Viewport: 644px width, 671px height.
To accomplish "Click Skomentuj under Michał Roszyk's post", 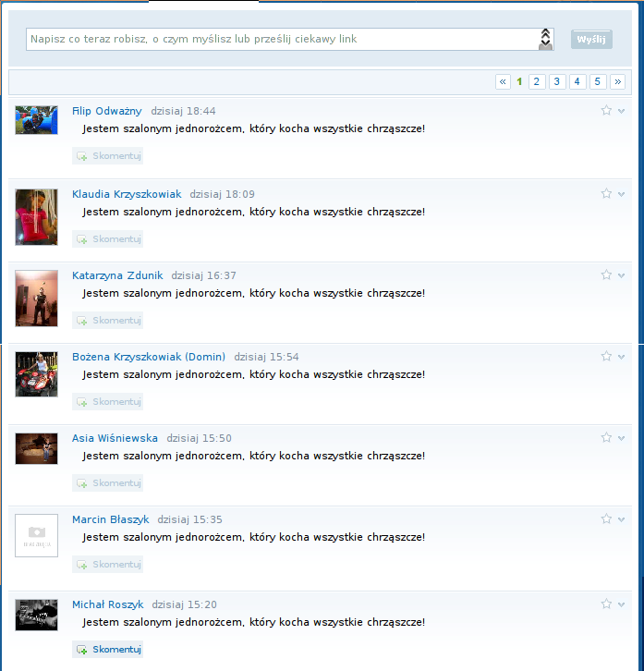I will tap(116, 650).
